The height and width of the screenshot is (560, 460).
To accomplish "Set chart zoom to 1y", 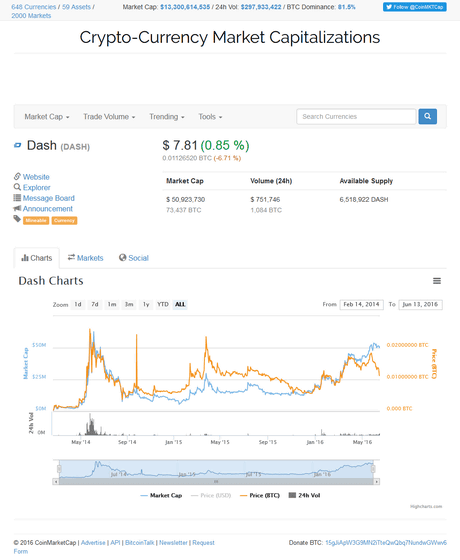I will [x=146, y=305].
